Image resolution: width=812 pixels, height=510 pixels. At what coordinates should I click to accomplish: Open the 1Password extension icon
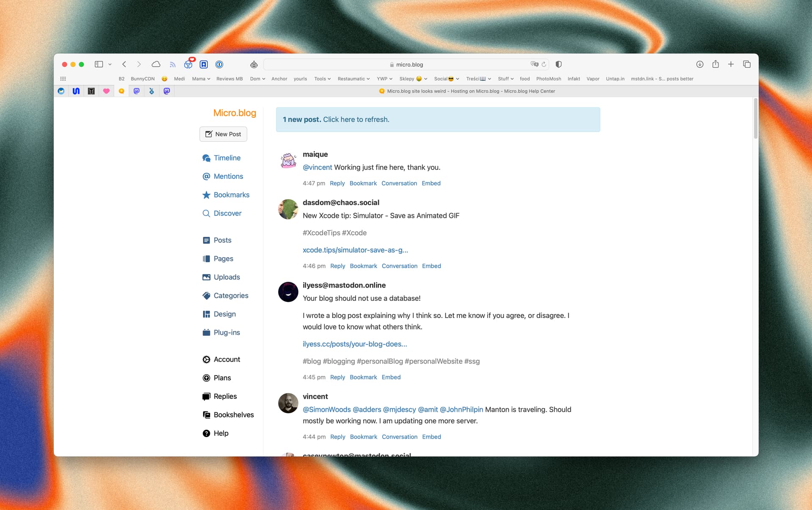[x=219, y=64]
